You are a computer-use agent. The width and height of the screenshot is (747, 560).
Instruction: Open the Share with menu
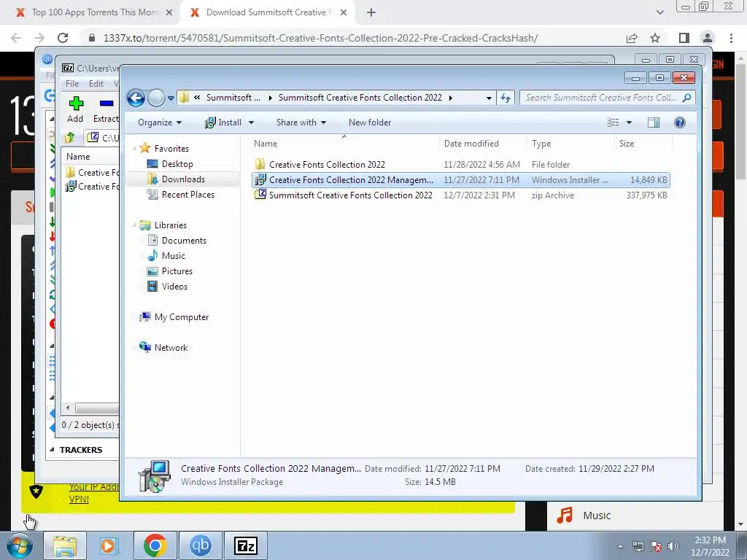(x=301, y=122)
